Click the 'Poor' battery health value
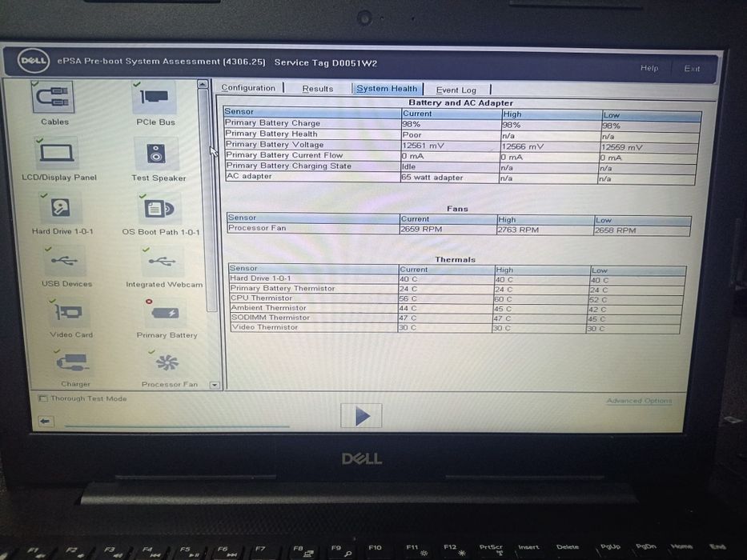 tap(412, 134)
